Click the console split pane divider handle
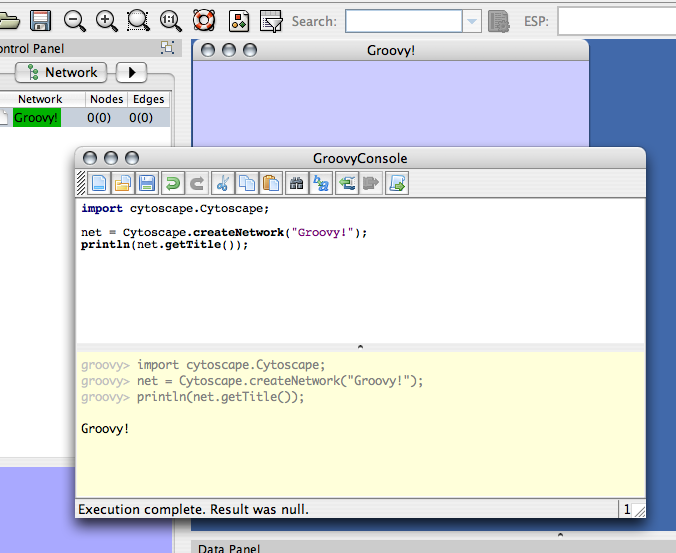Image resolution: width=676 pixels, height=553 pixels. (360, 346)
